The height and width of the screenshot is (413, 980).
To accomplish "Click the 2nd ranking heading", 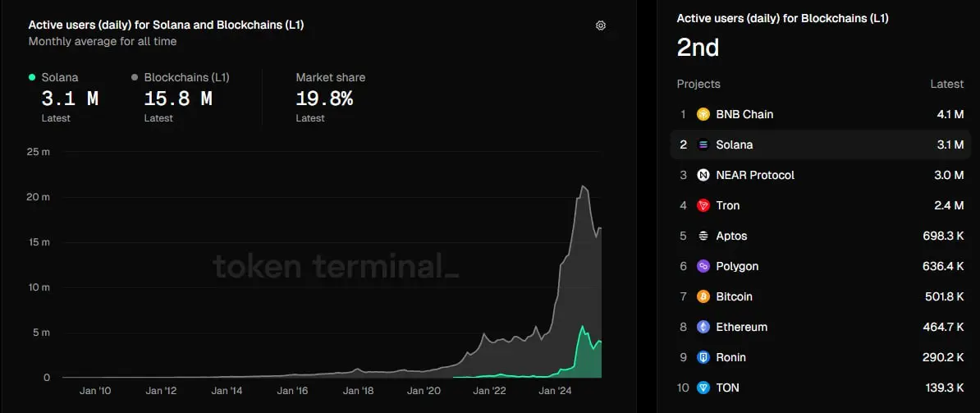I will tap(698, 48).
